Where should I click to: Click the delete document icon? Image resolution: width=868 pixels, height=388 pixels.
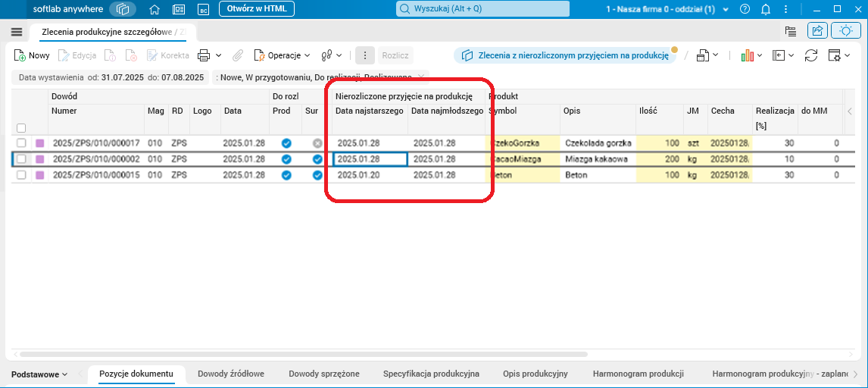131,55
